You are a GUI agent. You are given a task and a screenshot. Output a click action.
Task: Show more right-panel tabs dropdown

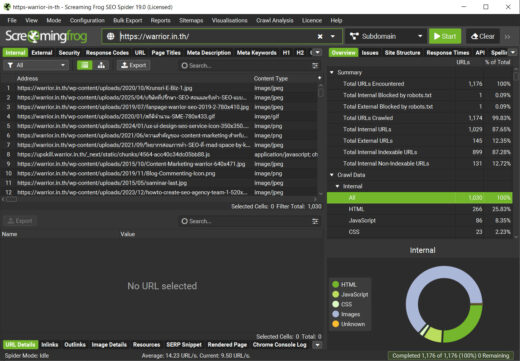point(513,52)
